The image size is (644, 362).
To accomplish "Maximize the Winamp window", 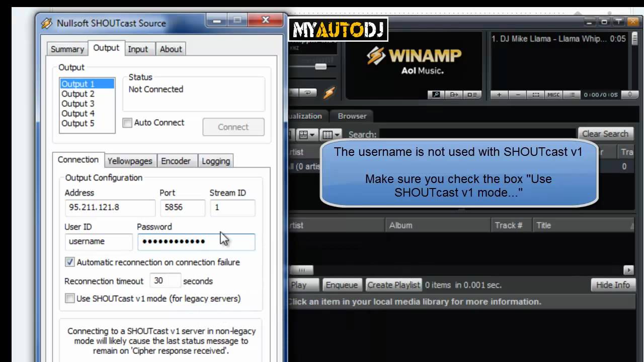I will pos(604,22).
